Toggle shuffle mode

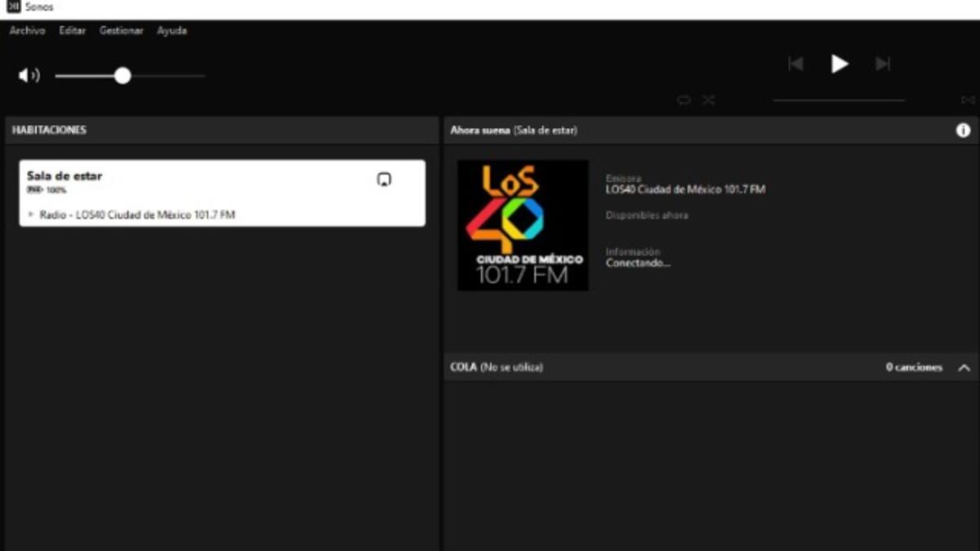coord(708,100)
